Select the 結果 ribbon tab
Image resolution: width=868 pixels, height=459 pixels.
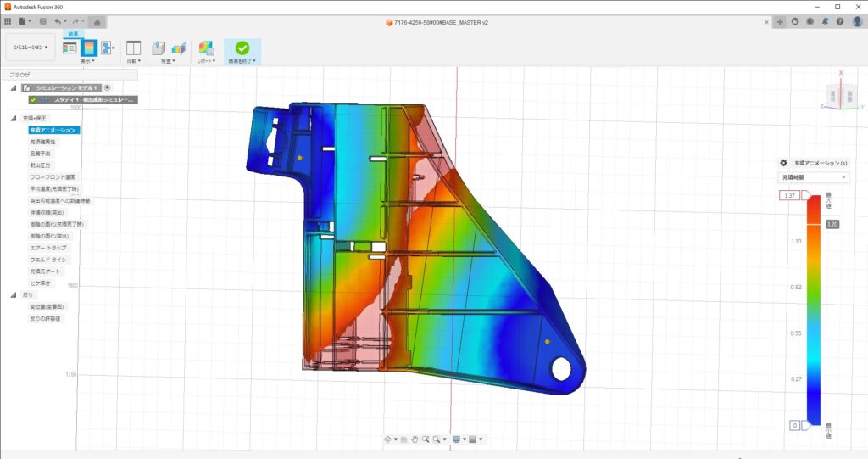click(x=73, y=34)
